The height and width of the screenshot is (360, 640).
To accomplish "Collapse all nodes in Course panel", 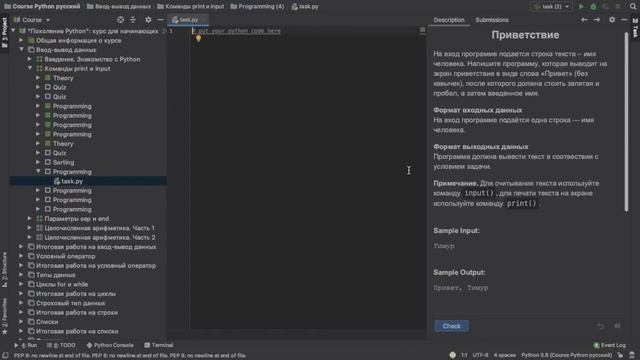I will point(133,20).
